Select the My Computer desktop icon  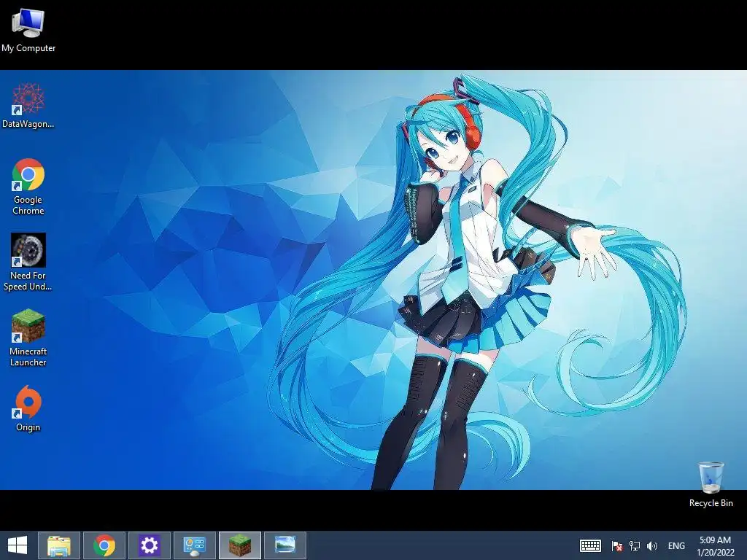click(x=28, y=31)
